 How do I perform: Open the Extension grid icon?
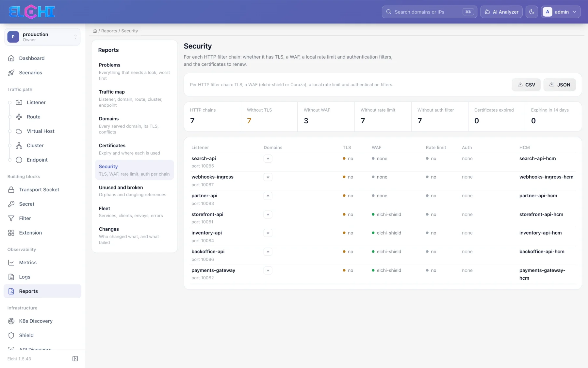[11, 233]
